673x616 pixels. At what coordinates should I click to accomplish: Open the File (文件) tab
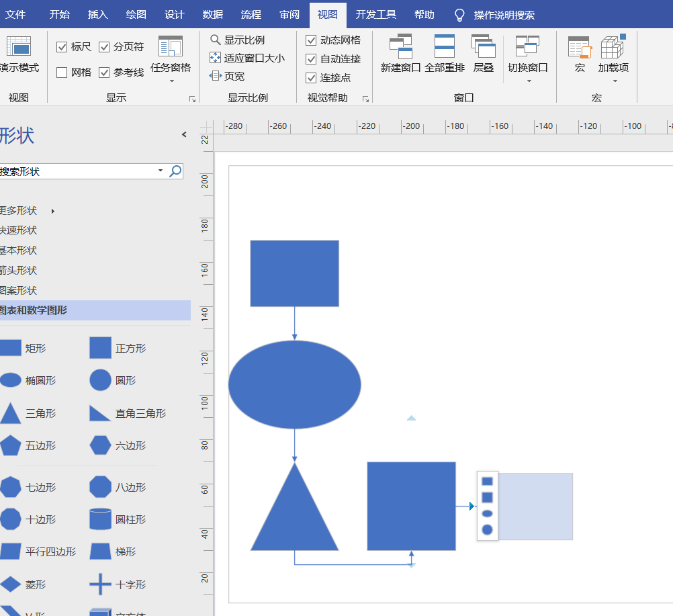click(15, 15)
